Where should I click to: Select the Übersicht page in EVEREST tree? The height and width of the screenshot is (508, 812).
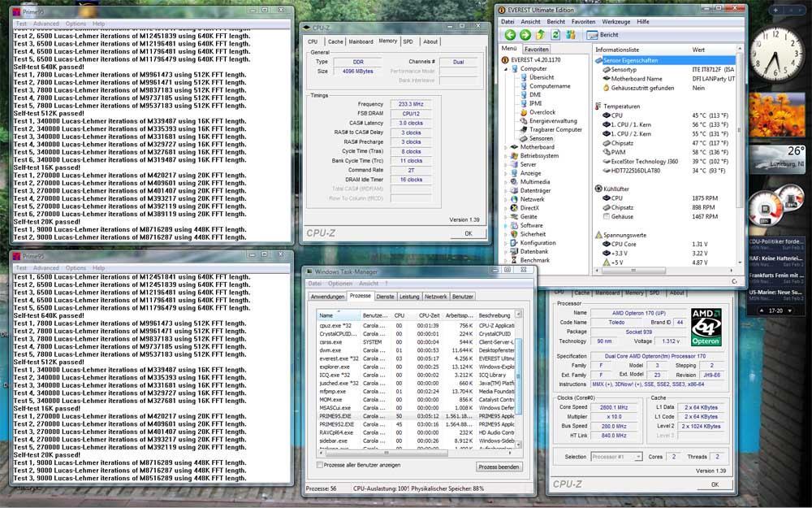(x=542, y=77)
